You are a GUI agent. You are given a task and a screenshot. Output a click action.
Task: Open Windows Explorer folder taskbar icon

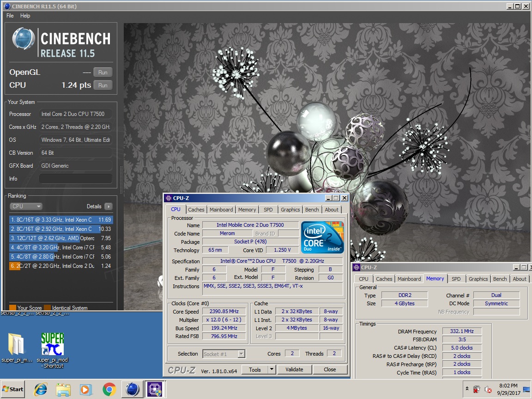click(63, 389)
